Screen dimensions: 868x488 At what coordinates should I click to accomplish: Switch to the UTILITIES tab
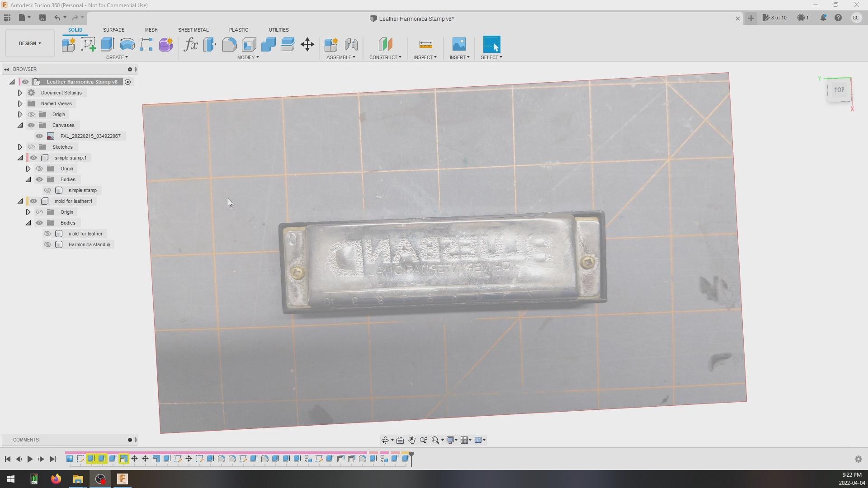pyautogui.click(x=278, y=30)
